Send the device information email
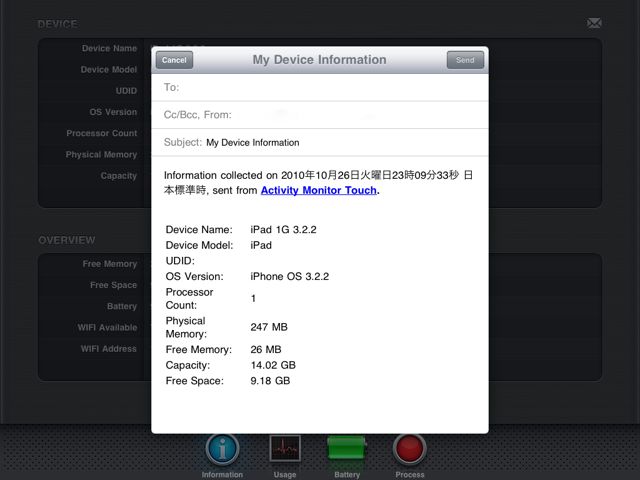This screenshot has height=480, width=640. pyautogui.click(x=465, y=60)
